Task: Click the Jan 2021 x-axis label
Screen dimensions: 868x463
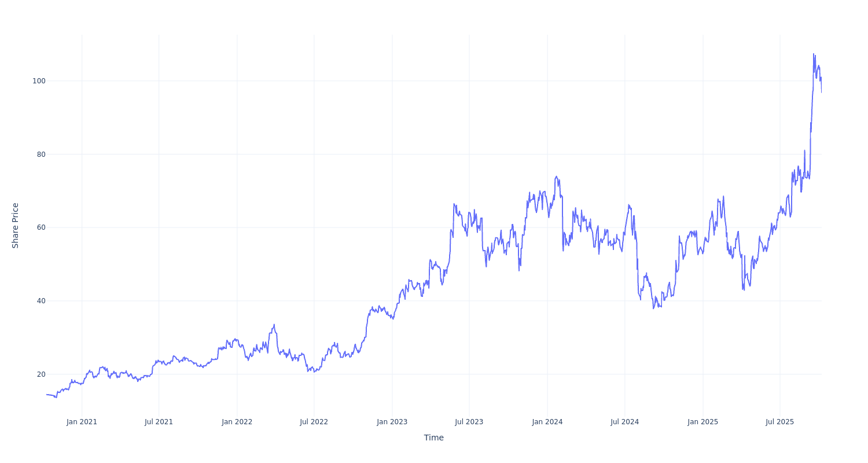Action: [x=82, y=422]
